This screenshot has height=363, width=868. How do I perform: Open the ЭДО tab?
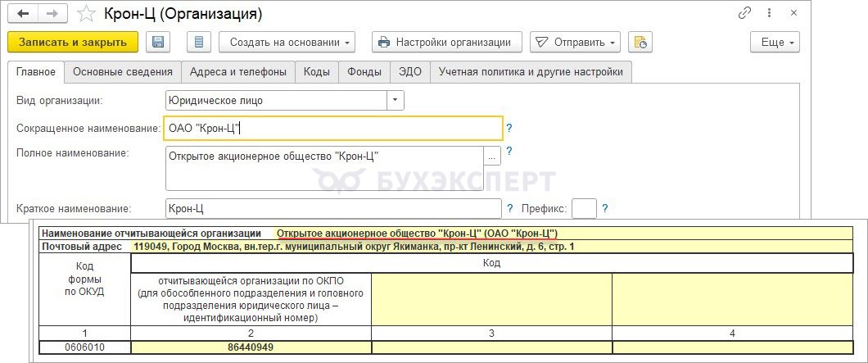(x=410, y=72)
